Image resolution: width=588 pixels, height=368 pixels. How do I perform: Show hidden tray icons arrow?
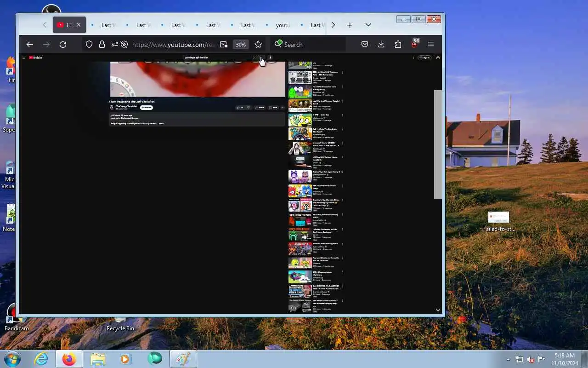(x=508, y=359)
